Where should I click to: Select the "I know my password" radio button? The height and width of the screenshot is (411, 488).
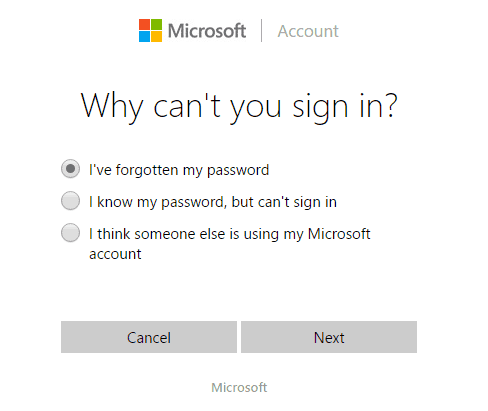click(x=70, y=201)
